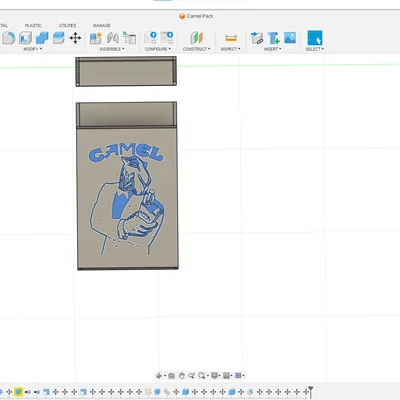The height and width of the screenshot is (400, 400).
Task: Choose the Offset Face tool icon
Action: [x=58, y=38]
